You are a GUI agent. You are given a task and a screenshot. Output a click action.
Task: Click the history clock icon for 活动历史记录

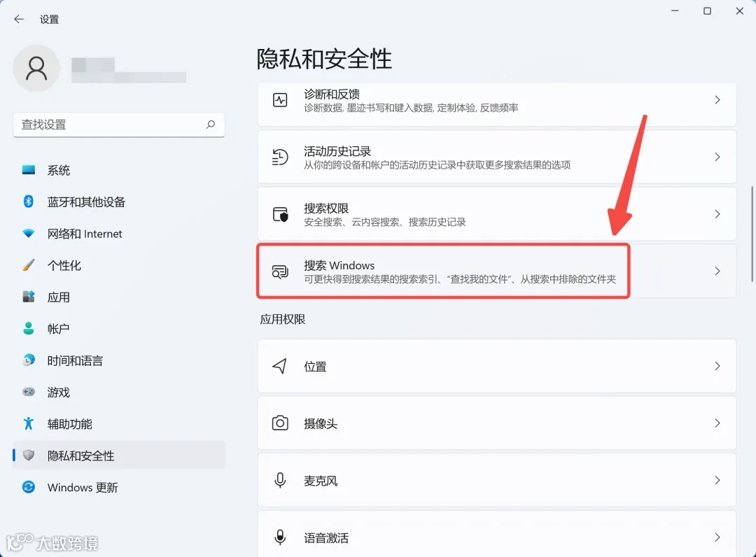280,157
